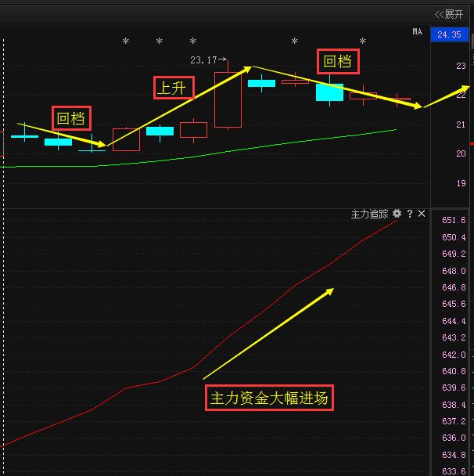
Task: Close the 主力追踪 indicator panel
Action: point(422,214)
